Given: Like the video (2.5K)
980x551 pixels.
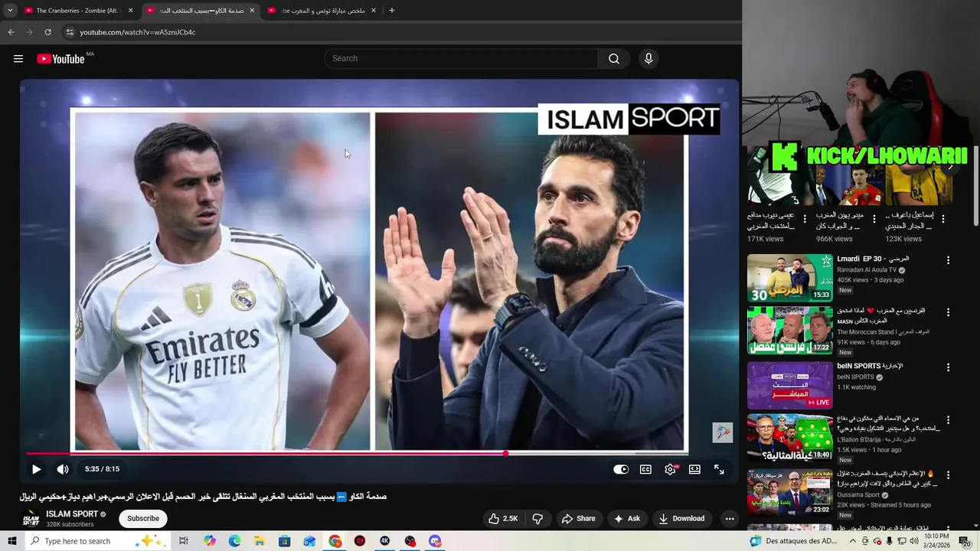Looking at the screenshot, I should [504, 519].
